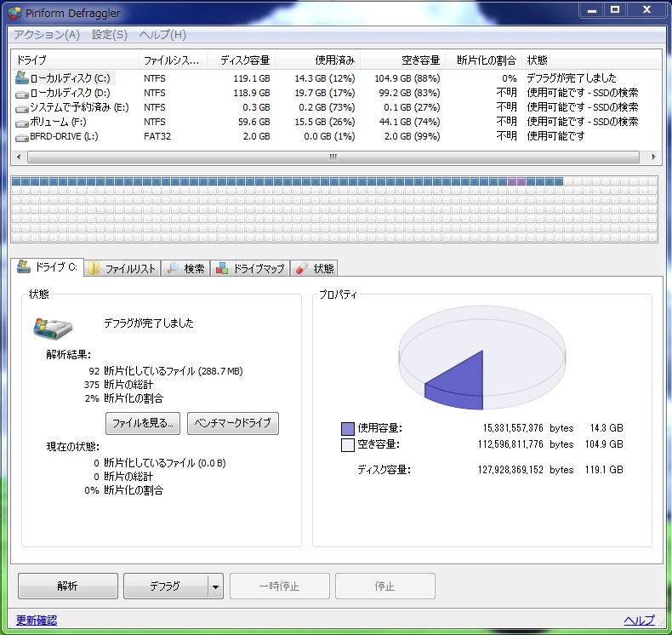Click the 一時停止 button
The height and width of the screenshot is (635, 672).
(279, 586)
